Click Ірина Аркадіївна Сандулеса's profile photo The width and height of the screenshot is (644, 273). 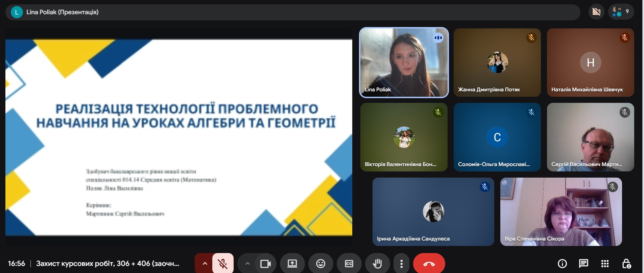tap(433, 212)
